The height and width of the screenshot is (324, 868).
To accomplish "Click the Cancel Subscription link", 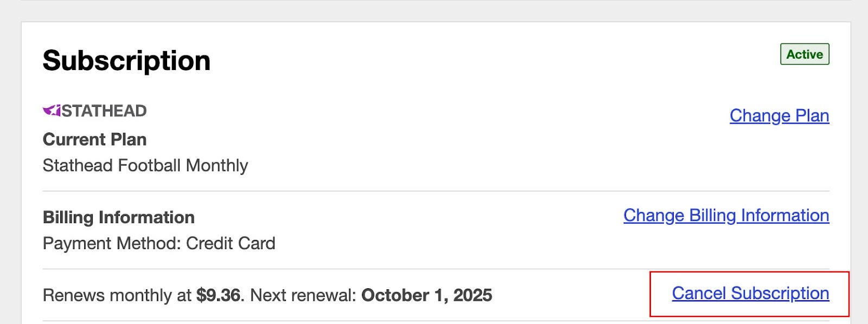I will (x=750, y=293).
